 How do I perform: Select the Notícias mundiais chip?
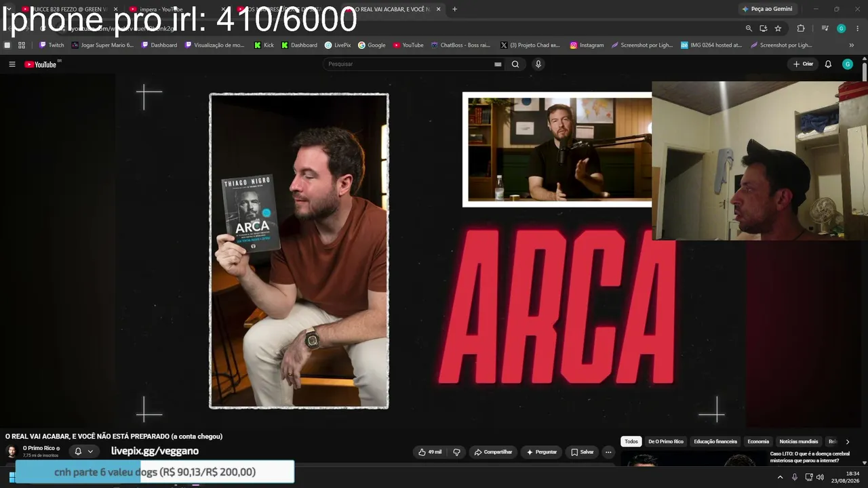coord(799,442)
